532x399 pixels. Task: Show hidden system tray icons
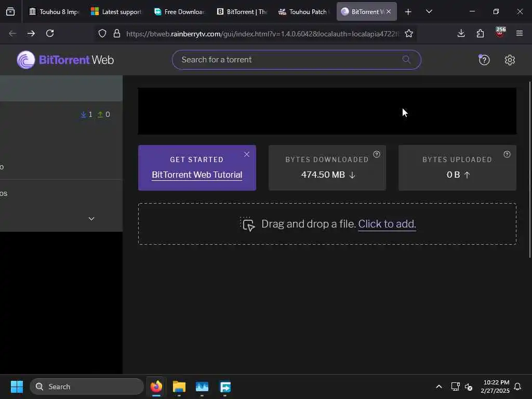tap(438, 387)
